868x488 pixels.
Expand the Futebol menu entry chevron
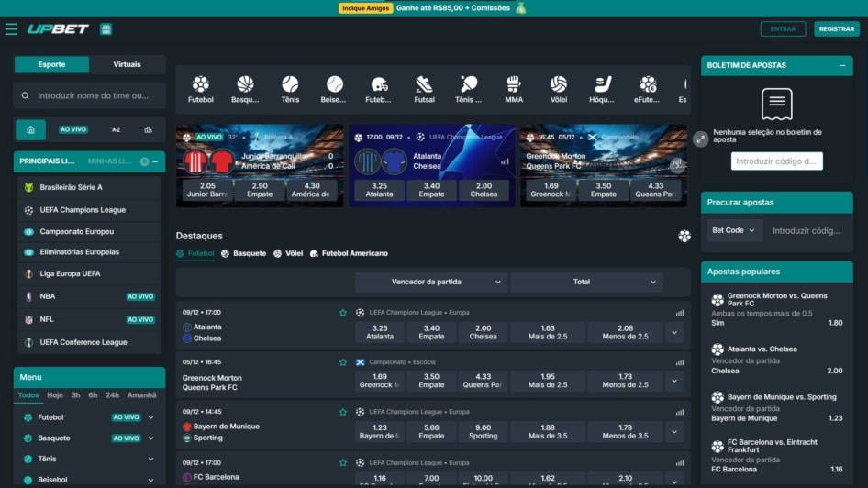tap(150, 417)
